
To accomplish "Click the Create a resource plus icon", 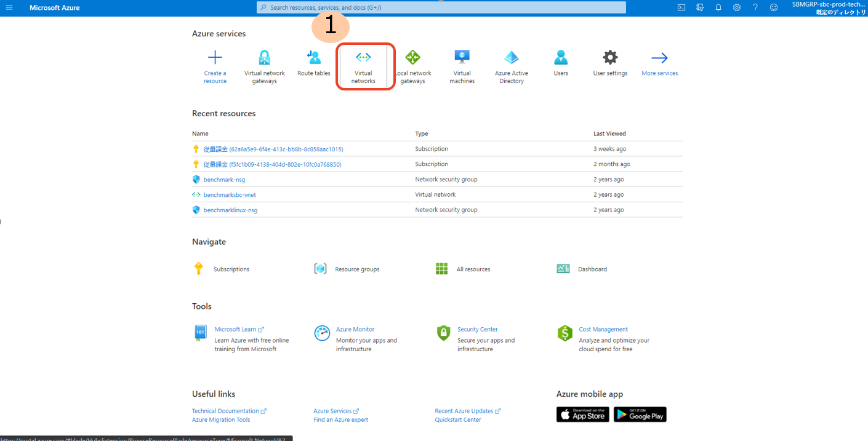I will (215, 58).
